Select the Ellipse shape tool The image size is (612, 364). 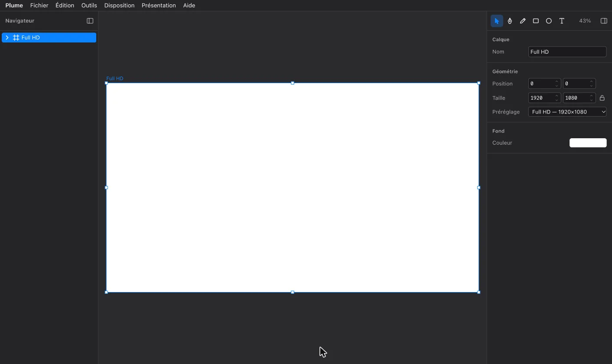pos(549,21)
